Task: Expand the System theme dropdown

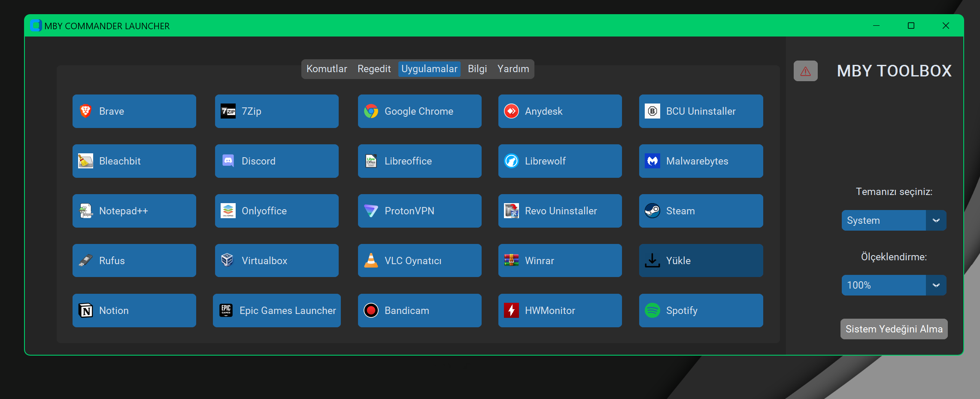Action: point(894,220)
